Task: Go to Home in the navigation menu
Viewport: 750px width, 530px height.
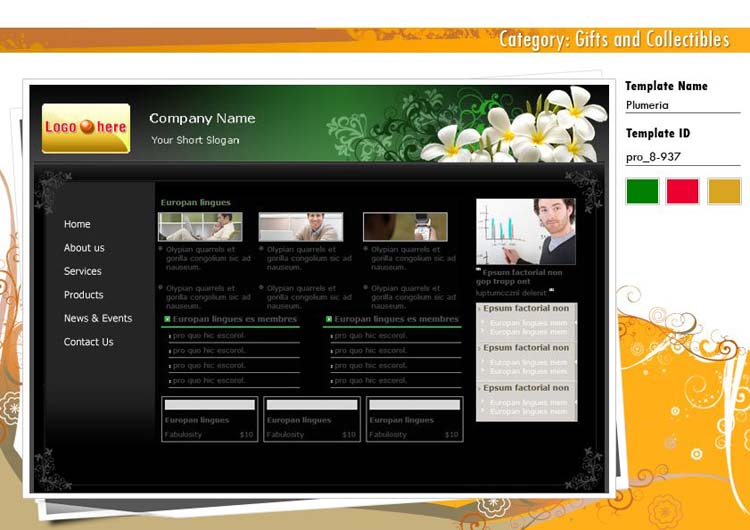Action: click(77, 224)
